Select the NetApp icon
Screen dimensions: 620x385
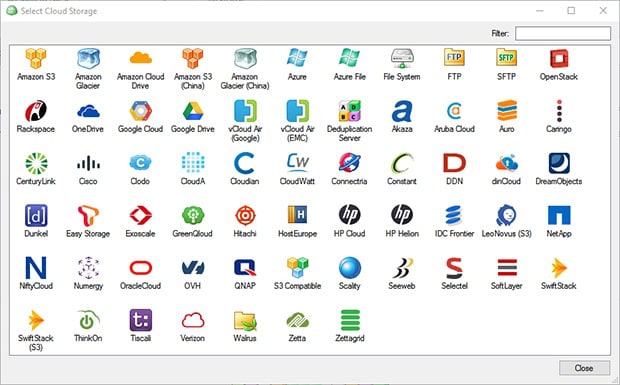coord(559,215)
